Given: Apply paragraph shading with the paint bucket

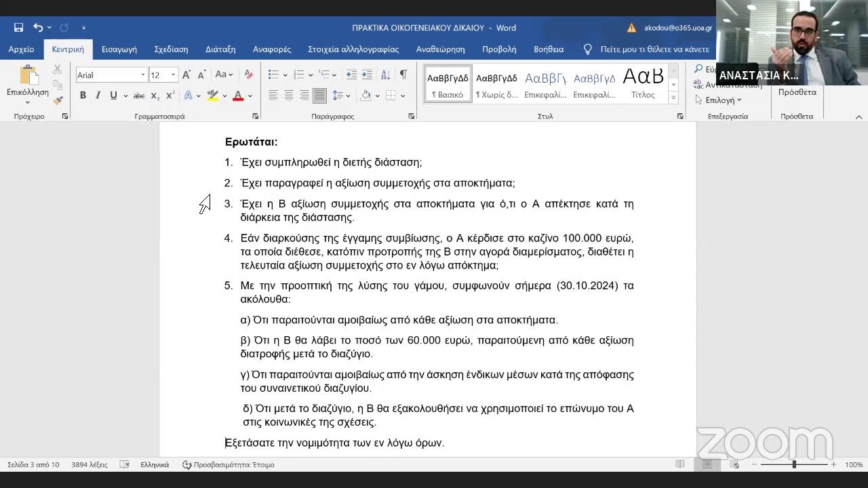Looking at the screenshot, I should pyautogui.click(x=366, y=96).
